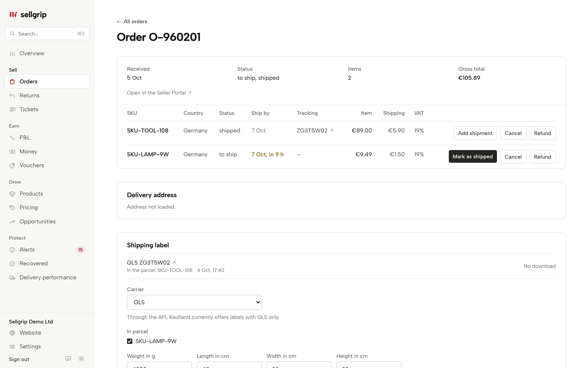Click the Money banknote icon

pyautogui.click(x=12, y=151)
